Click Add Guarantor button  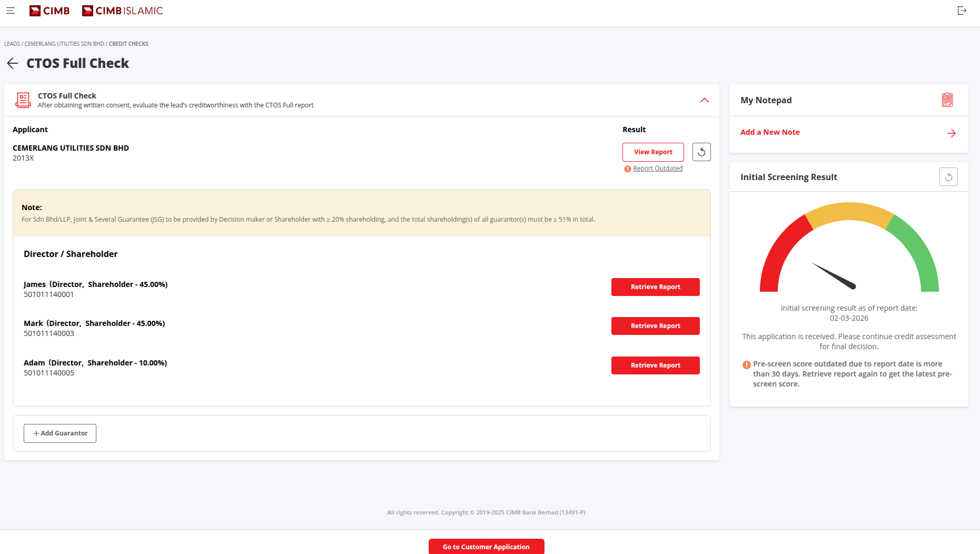coord(60,433)
